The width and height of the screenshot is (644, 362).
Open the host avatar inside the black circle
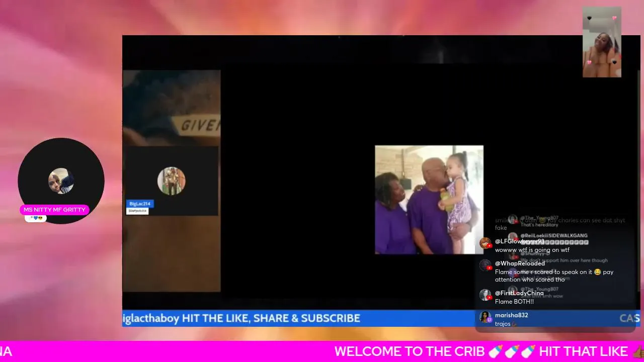coord(61,181)
